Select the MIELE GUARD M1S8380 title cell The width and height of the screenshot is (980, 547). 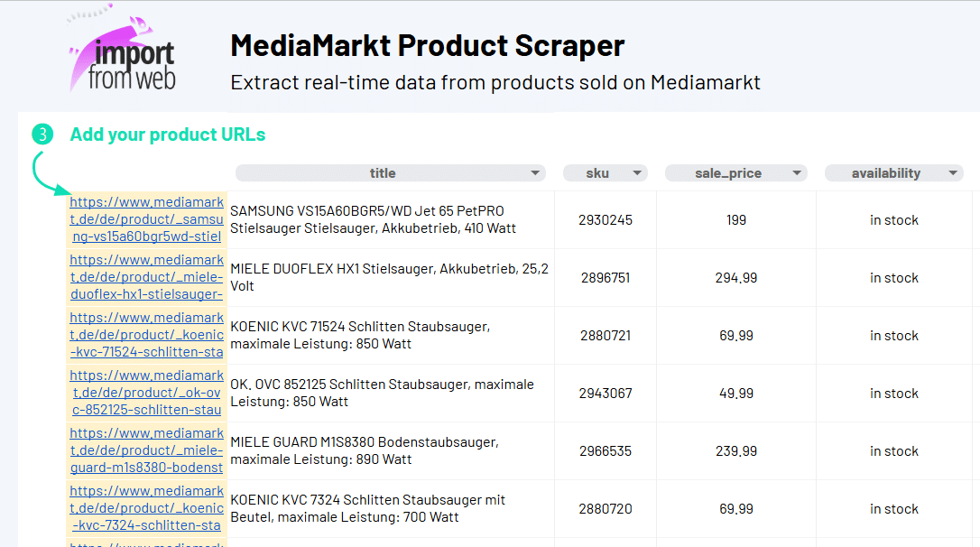[x=390, y=451]
